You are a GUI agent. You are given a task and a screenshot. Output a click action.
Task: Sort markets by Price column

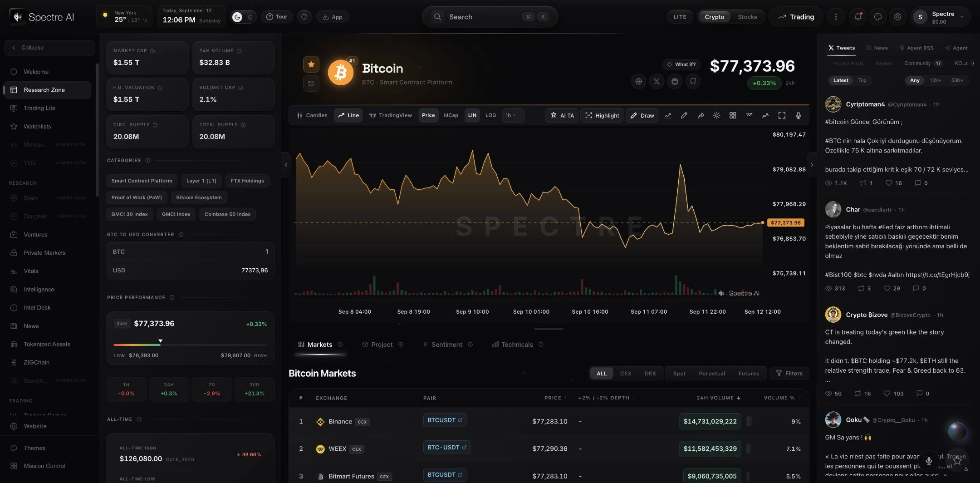coord(555,398)
